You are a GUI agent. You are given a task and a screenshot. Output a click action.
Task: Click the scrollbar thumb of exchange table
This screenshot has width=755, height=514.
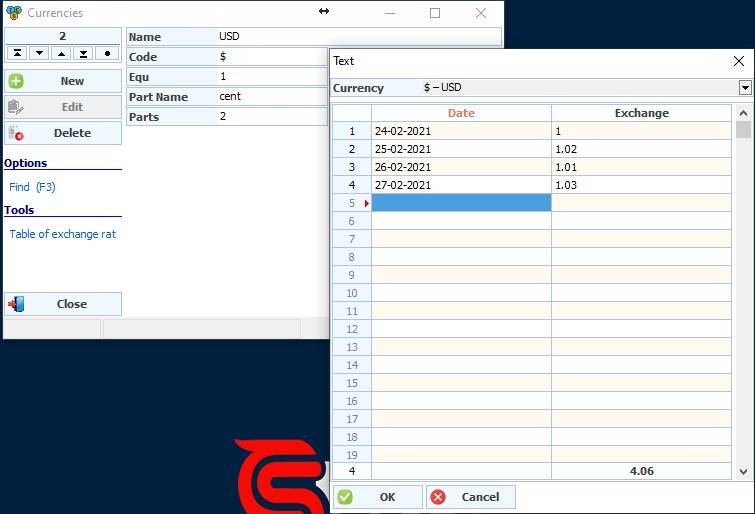coord(743,130)
